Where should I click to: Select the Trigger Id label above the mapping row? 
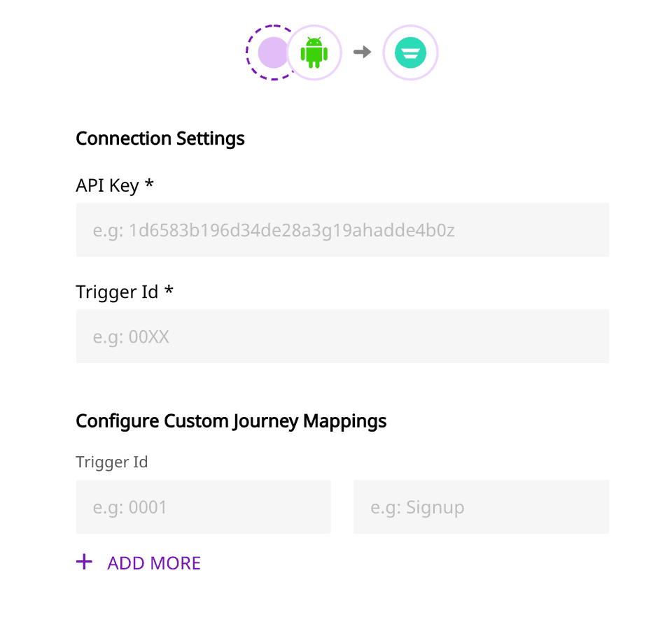[x=111, y=462]
